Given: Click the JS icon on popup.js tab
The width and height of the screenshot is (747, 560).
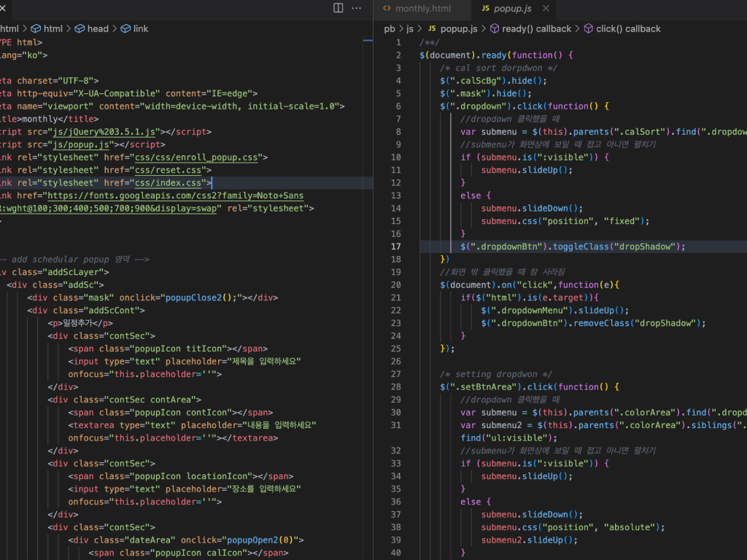Looking at the screenshot, I should [486, 9].
